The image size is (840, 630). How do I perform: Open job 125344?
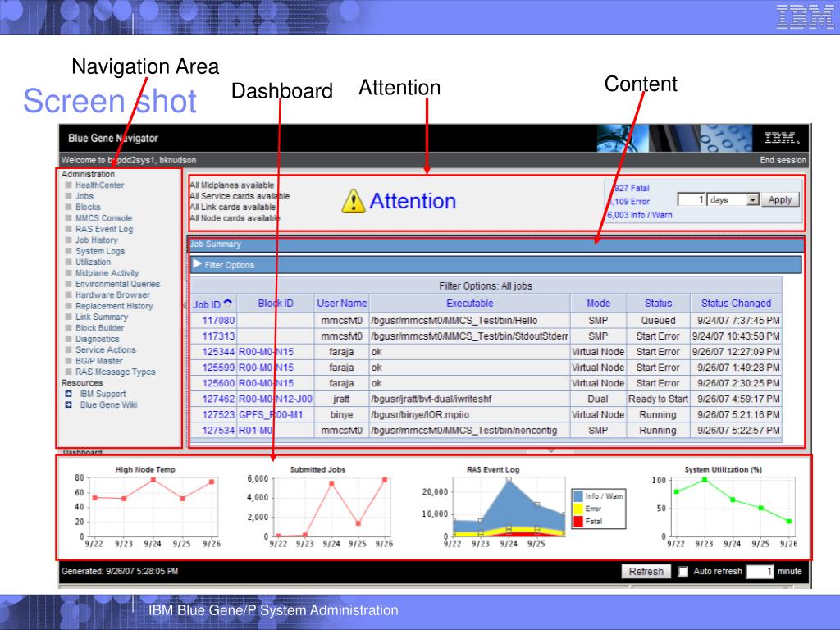pyautogui.click(x=218, y=352)
